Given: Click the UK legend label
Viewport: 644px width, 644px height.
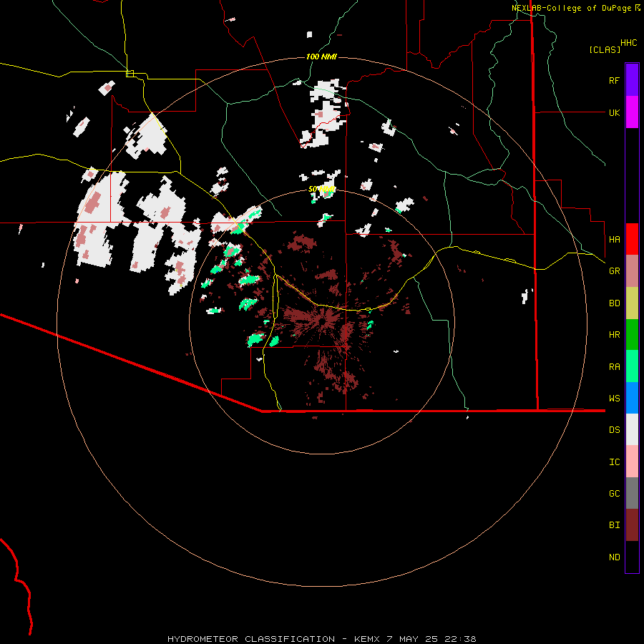Looking at the screenshot, I should tap(614, 112).
